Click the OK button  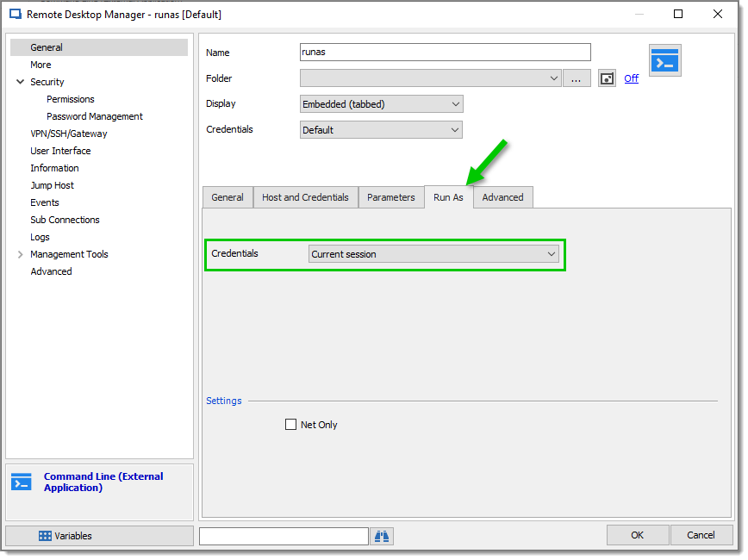(638, 535)
